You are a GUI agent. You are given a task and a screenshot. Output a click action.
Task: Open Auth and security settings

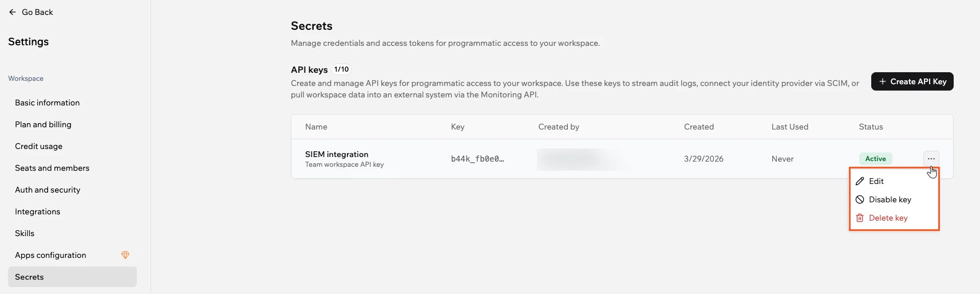pos(72,190)
